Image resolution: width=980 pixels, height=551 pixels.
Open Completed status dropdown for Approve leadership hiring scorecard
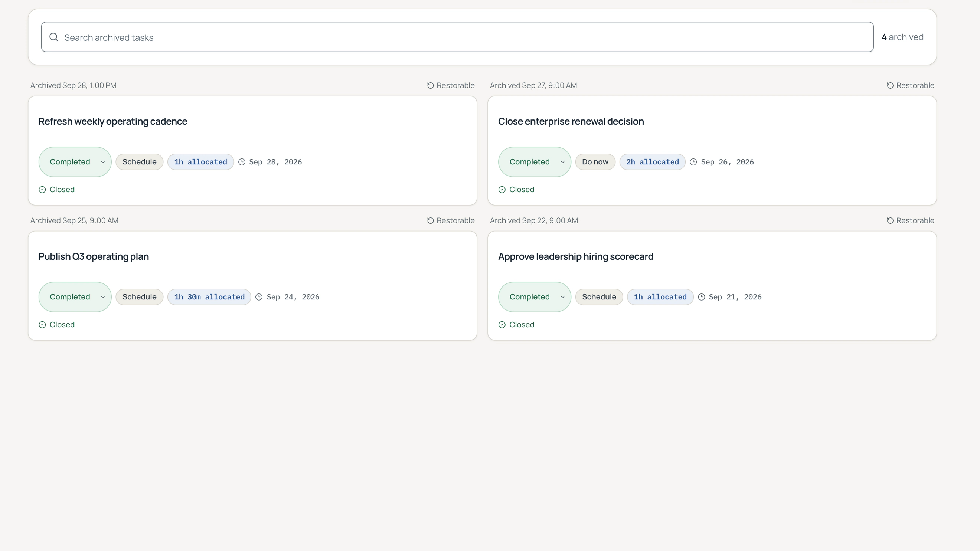pos(535,297)
